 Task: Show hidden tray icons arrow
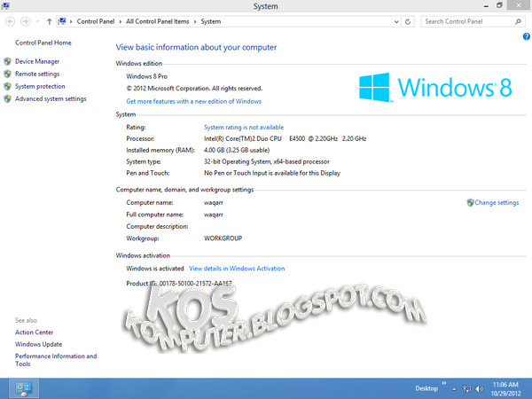coord(454,389)
